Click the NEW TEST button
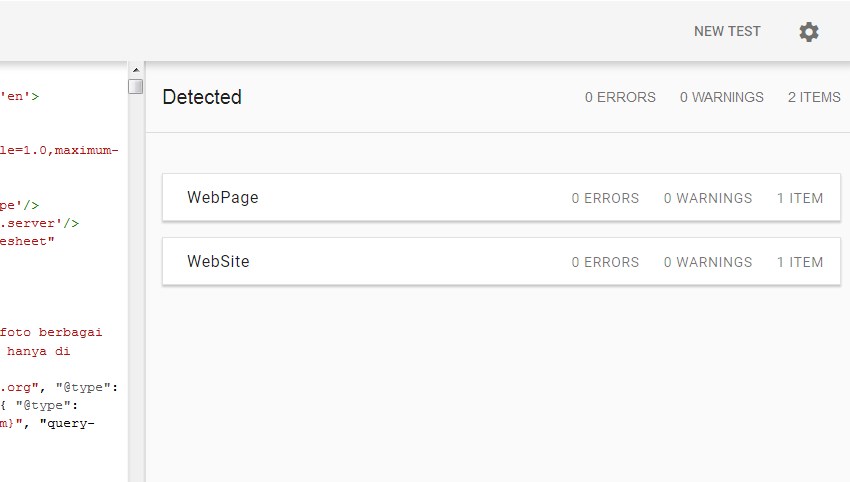 click(727, 31)
